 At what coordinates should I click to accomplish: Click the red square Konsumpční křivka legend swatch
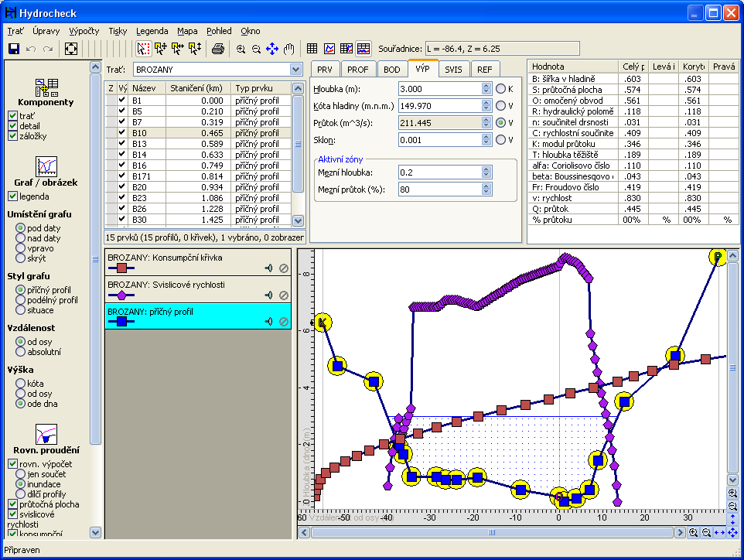point(121,268)
